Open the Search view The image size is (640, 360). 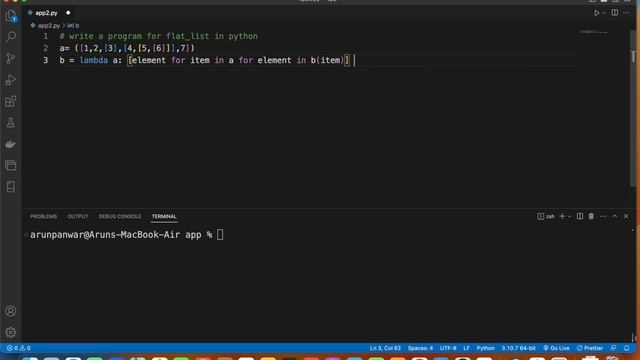[x=11, y=37]
